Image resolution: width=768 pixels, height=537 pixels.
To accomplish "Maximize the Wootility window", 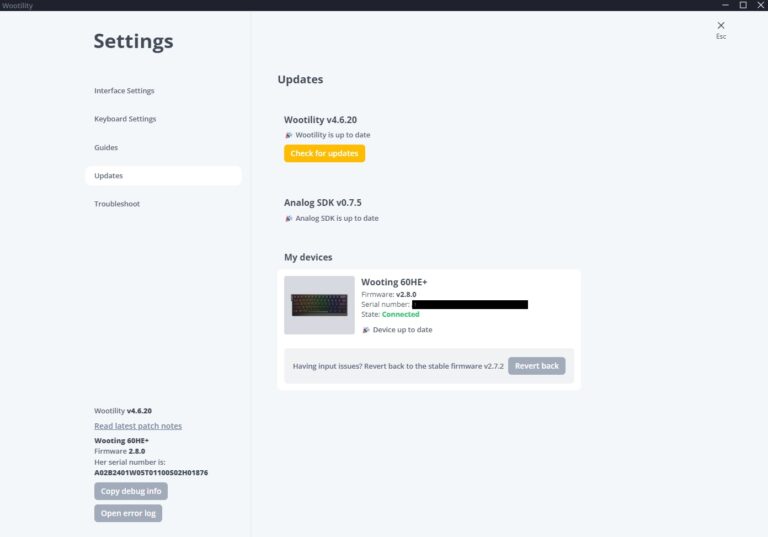I will 742,5.
